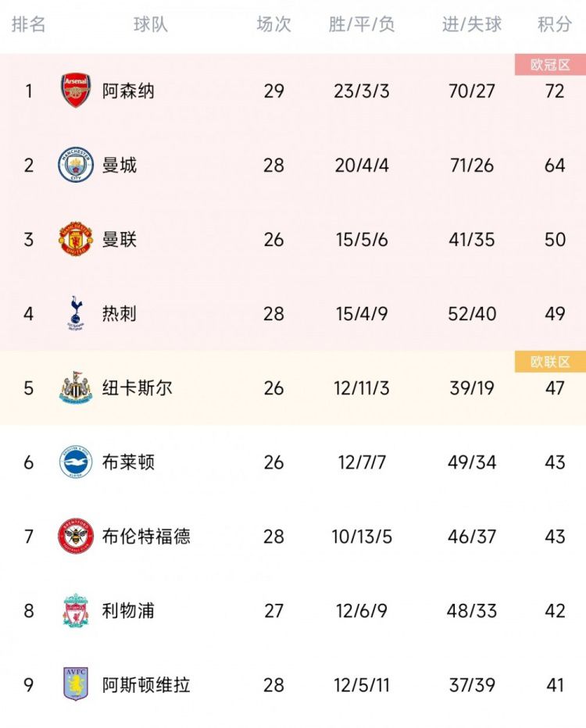Click the 欧冠区 zone label

point(550,65)
